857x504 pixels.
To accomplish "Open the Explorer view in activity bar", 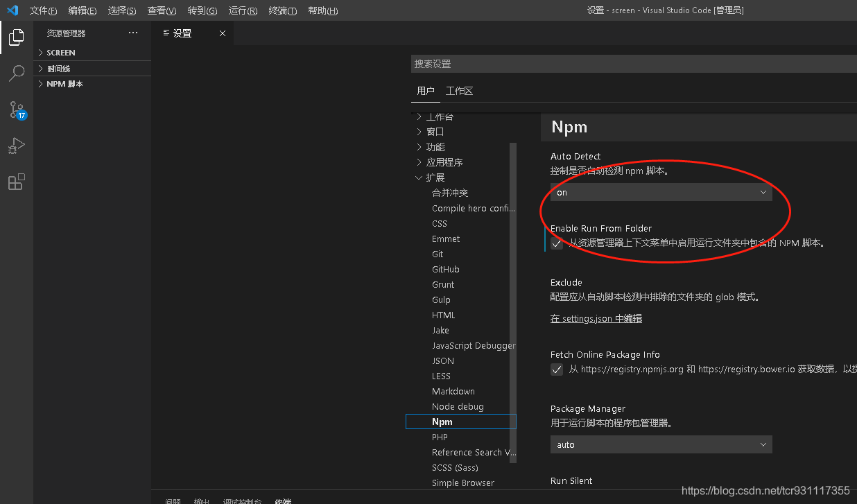I will click(17, 37).
